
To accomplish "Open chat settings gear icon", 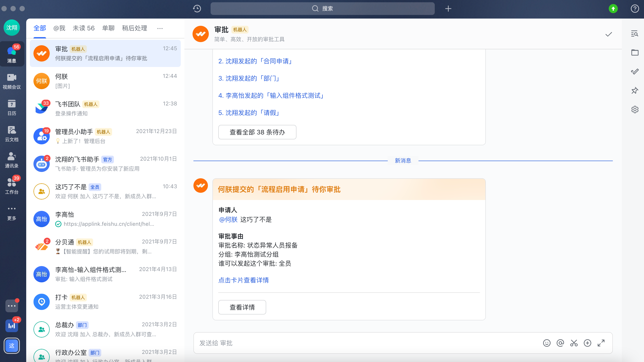I will point(635,110).
